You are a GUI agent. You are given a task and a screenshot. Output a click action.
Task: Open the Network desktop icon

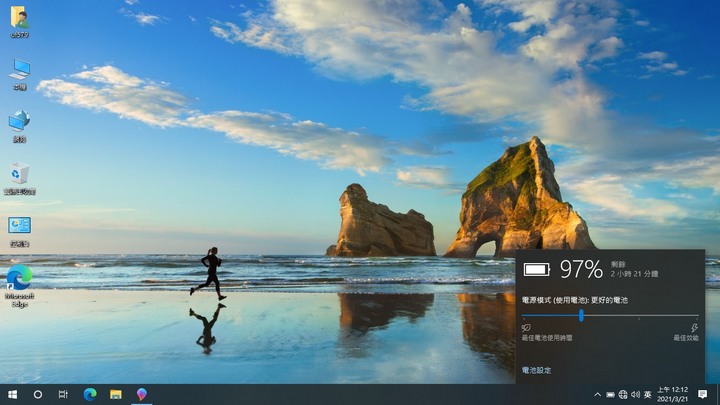point(19,126)
